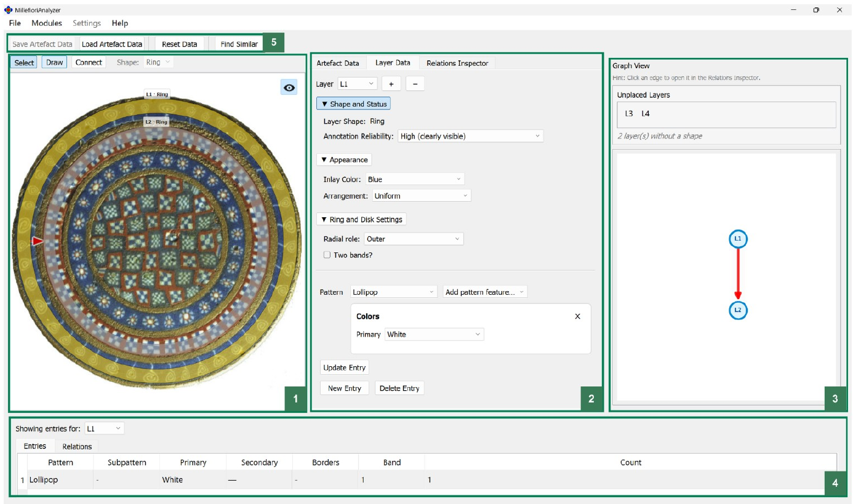The width and height of the screenshot is (853, 504).
Task: Open the Showing entries for dropdown
Action: point(104,428)
